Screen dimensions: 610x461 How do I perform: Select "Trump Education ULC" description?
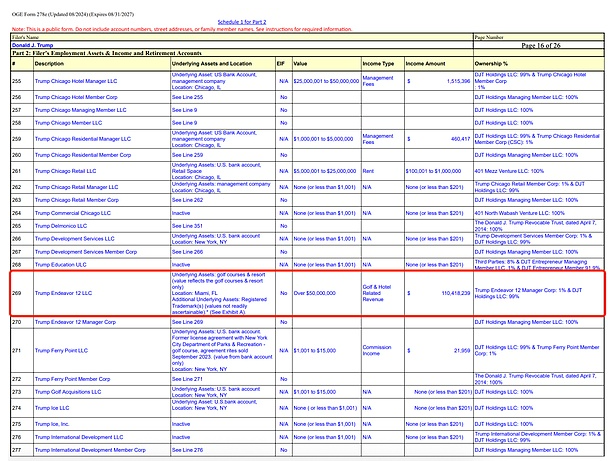(x=60, y=265)
